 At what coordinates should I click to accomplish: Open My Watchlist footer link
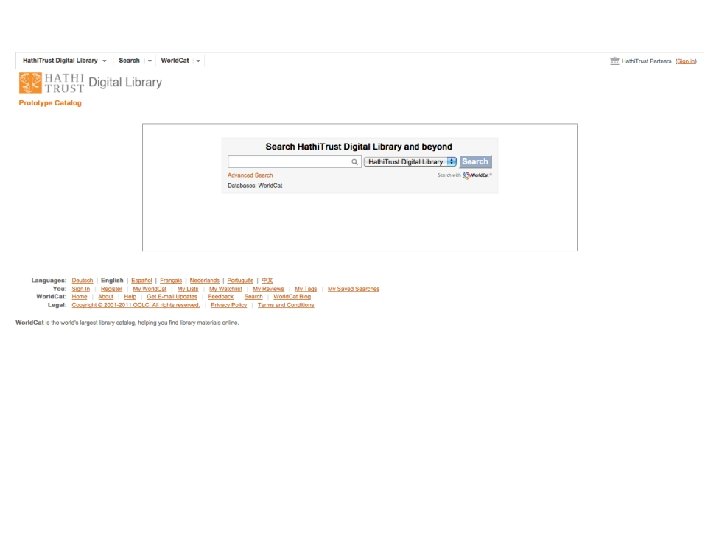[x=225, y=289]
